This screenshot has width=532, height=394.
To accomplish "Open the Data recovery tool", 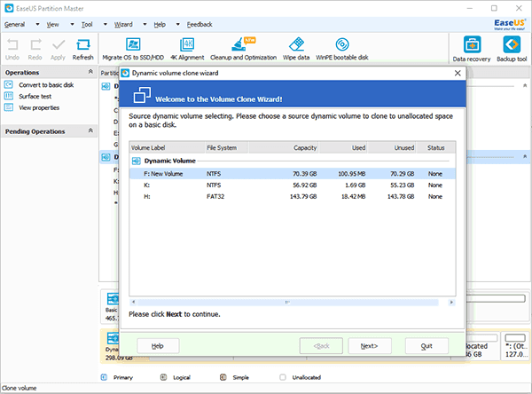I will [470, 44].
